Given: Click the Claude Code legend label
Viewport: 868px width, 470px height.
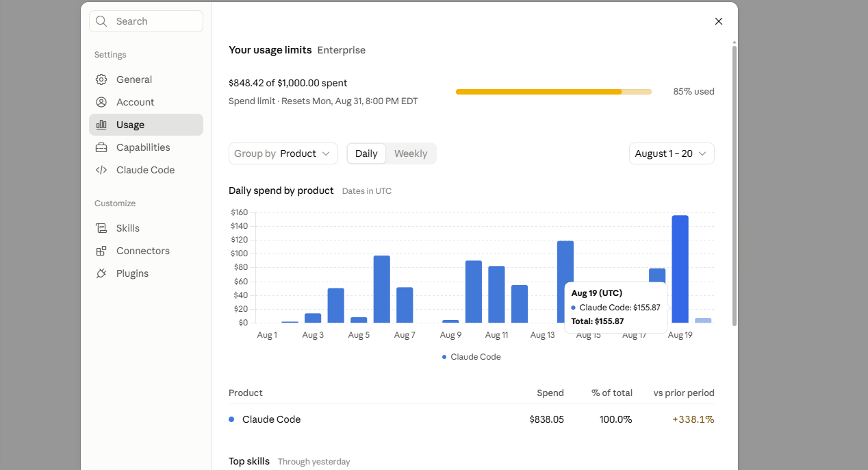Looking at the screenshot, I should [x=476, y=357].
